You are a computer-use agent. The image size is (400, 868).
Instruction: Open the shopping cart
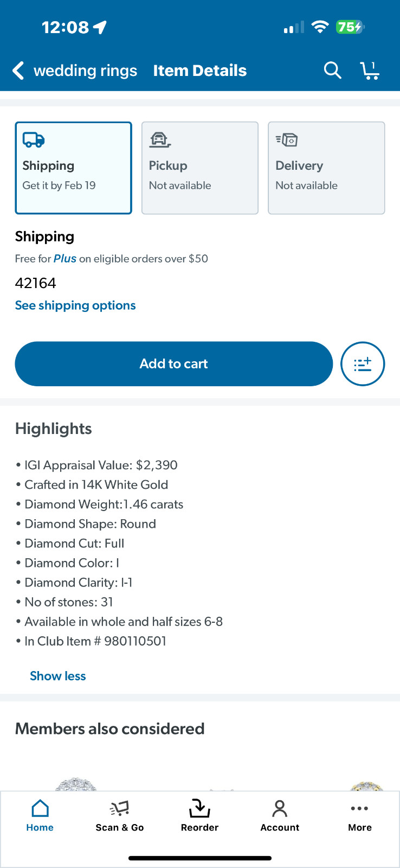tap(370, 70)
